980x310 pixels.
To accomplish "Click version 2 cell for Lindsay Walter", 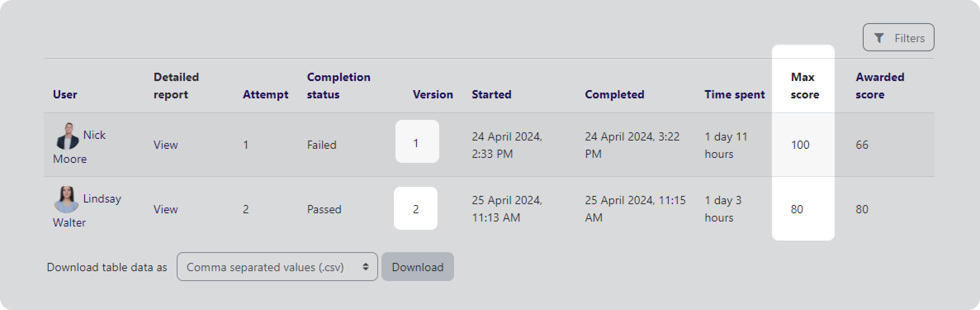I will click(415, 209).
